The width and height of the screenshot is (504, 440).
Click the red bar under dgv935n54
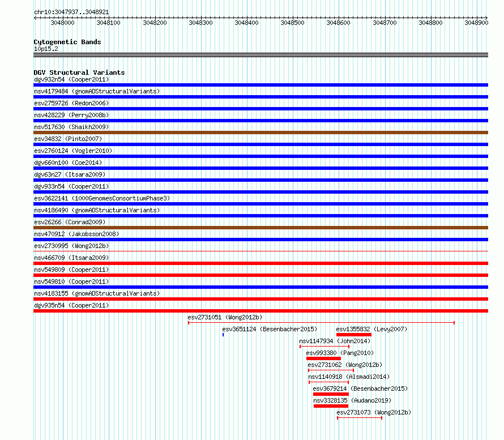point(260,311)
